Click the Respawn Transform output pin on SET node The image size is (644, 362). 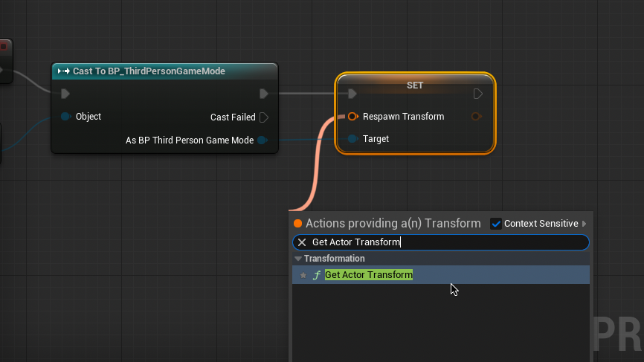(476, 117)
